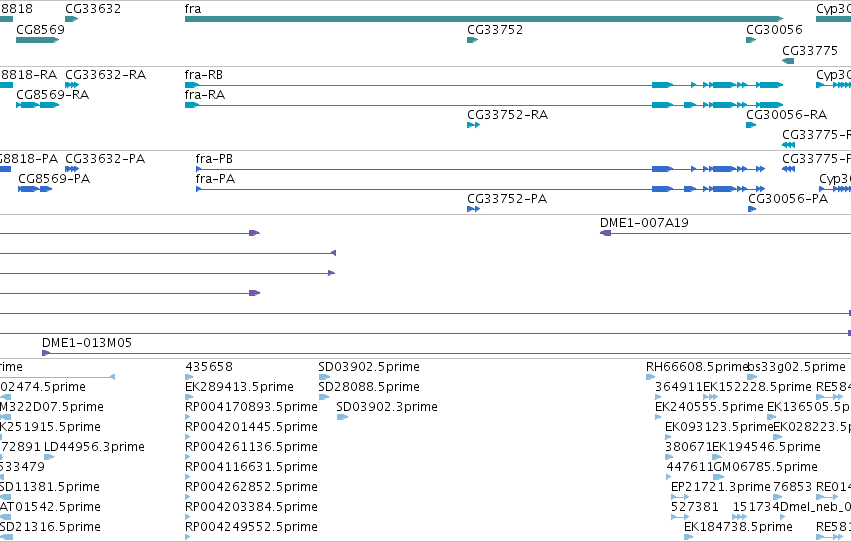Click the SD03902.3prime EST glyph
Screen dimensions: 851x542
click(x=342, y=417)
